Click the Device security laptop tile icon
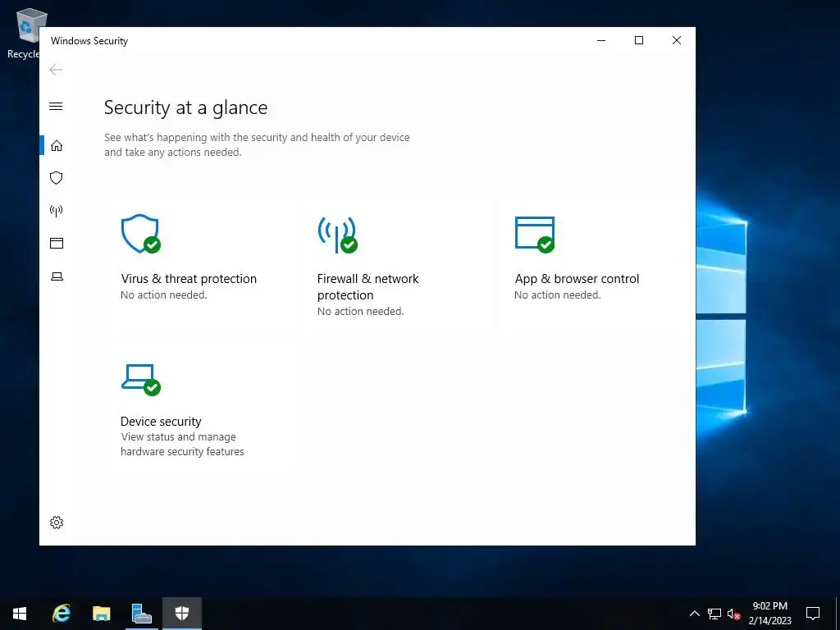Screen dimensions: 840x630 [x=141, y=379]
